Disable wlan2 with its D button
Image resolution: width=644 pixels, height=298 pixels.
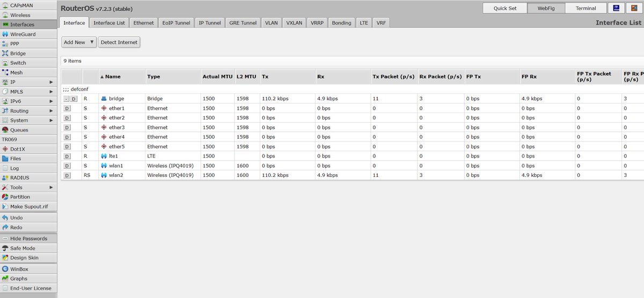[67, 175]
